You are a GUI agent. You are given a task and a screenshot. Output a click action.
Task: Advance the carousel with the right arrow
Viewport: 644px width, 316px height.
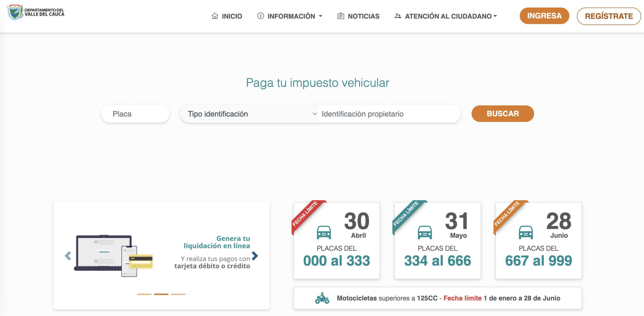pos(254,256)
